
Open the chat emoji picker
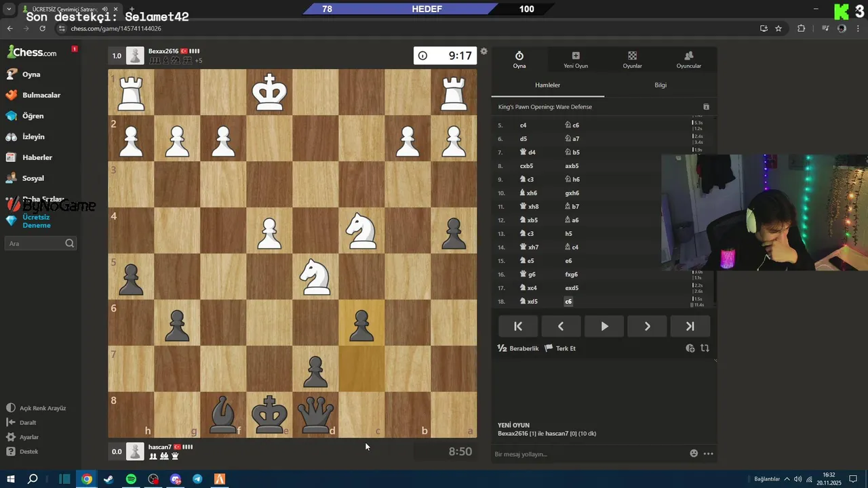694,453
